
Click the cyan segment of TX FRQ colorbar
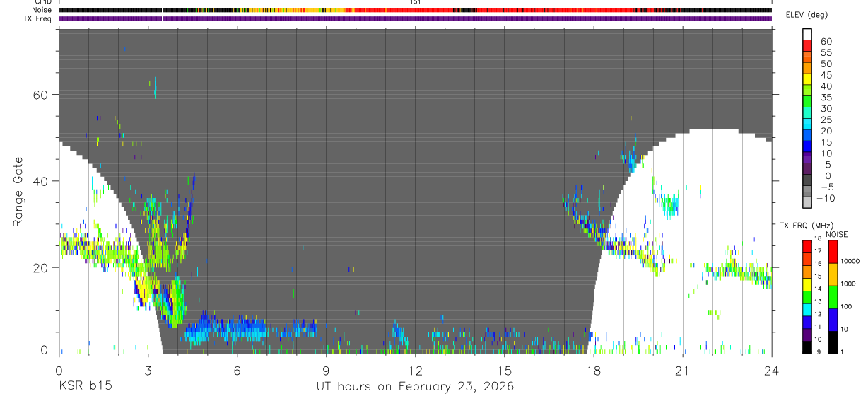pyautogui.click(x=807, y=309)
